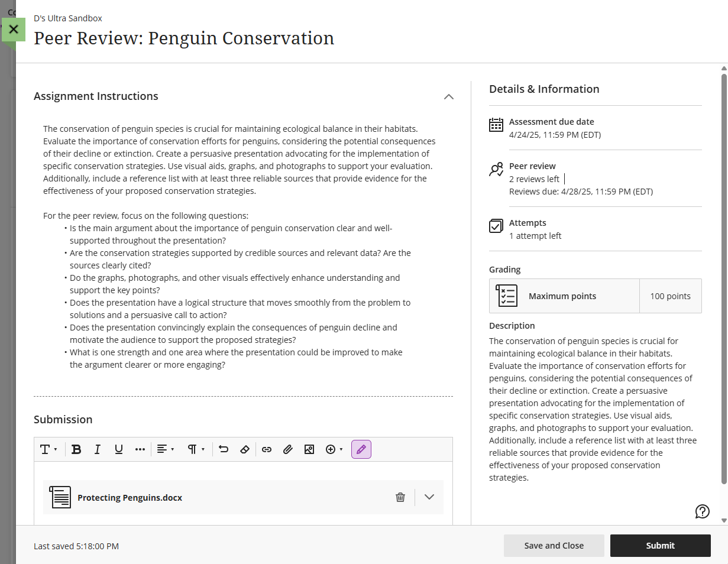
Task: Click the Last saved 5:18:00 PM status
Action: pos(76,546)
